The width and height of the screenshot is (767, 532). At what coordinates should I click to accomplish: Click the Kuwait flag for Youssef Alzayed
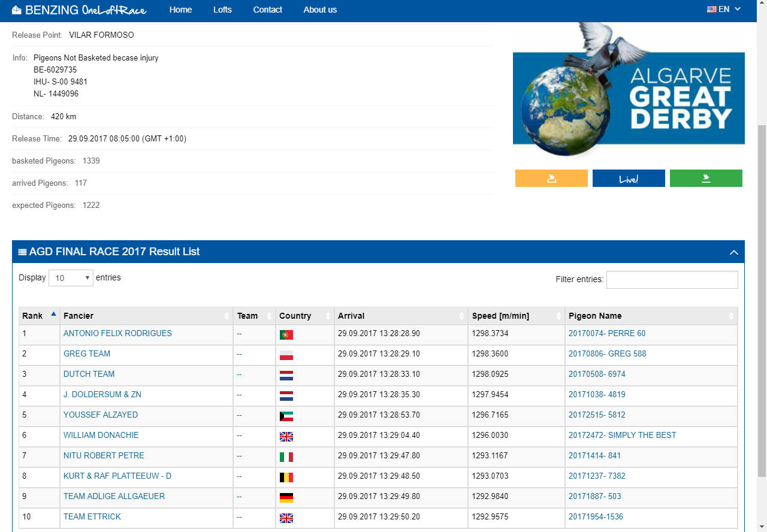click(x=286, y=416)
